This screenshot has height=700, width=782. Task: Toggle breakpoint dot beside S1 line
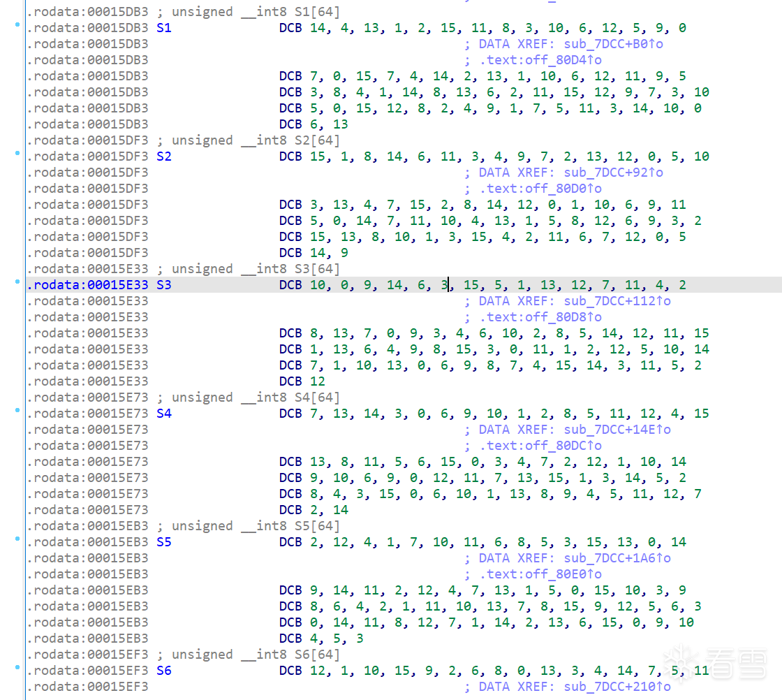pos(17,24)
